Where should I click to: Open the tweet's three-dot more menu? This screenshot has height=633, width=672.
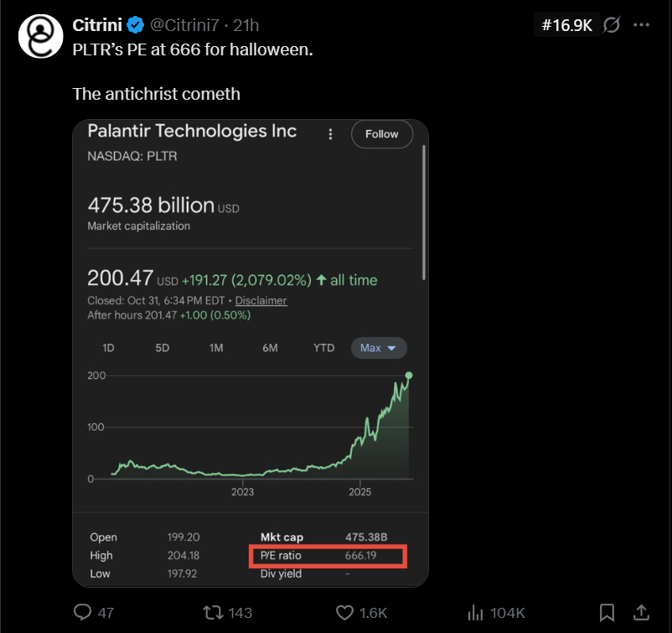pos(642,25)
